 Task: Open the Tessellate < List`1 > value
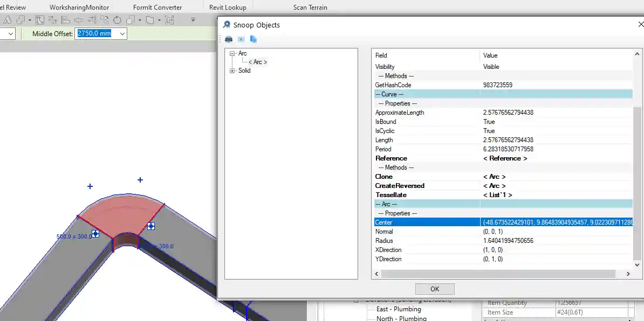[497, 195]
